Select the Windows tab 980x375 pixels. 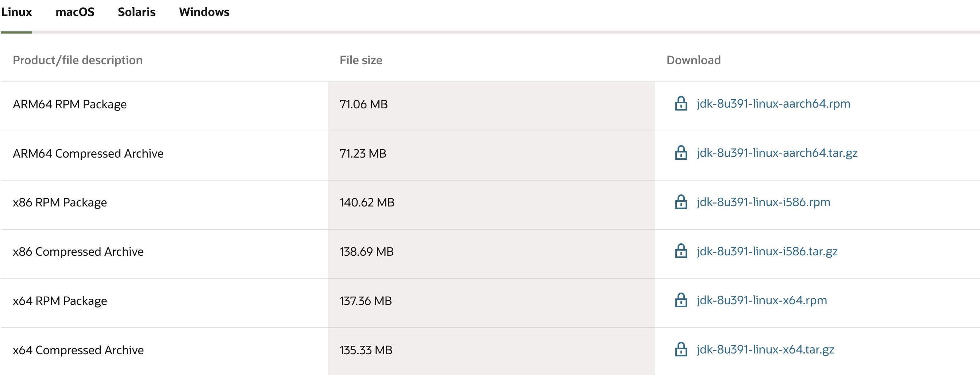[x=204, y=12]
